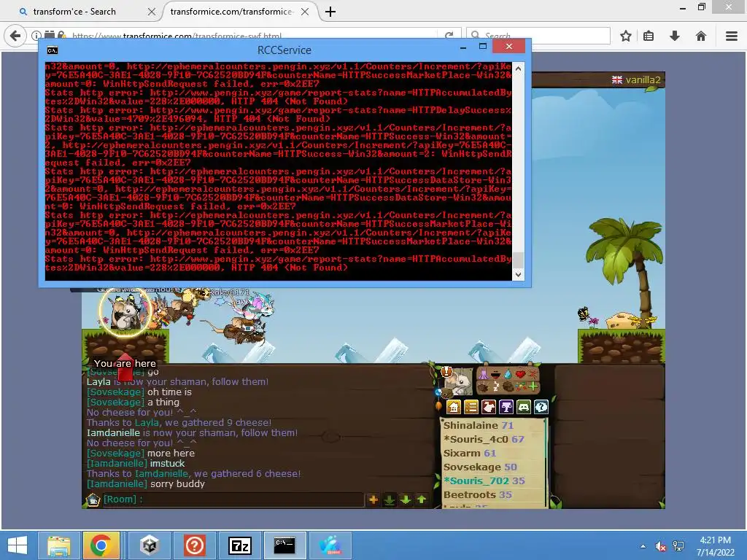This screenshot has height=560, width=747.
Task: Open a new browser tab
Action: [x=330, y=12]
